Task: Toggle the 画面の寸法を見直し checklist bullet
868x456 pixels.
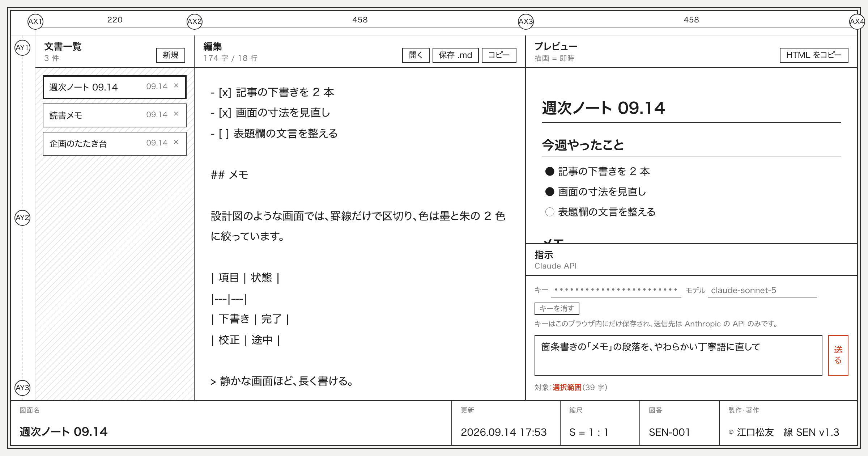Action: pyautogui.click(x=550, y=192)
